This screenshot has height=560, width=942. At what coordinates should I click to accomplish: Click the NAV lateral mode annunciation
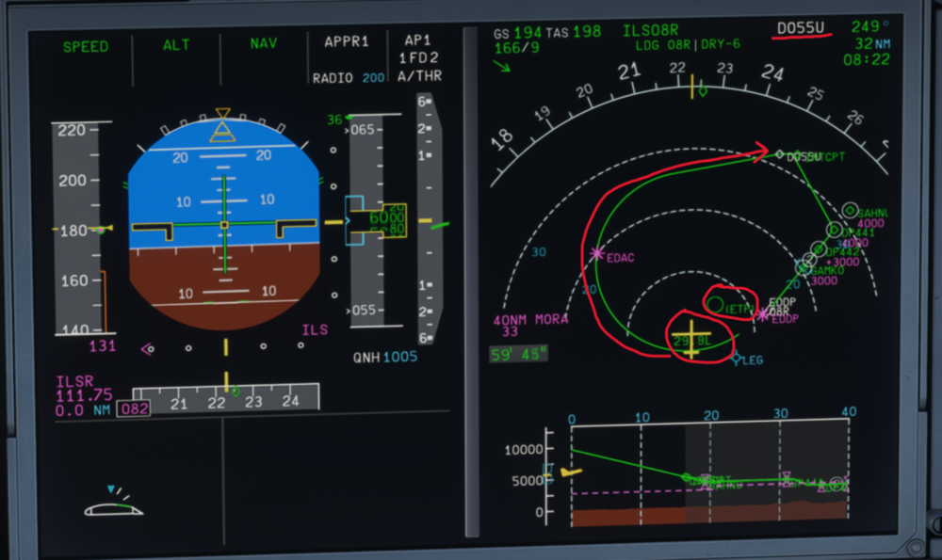click(x=264, y=45)
